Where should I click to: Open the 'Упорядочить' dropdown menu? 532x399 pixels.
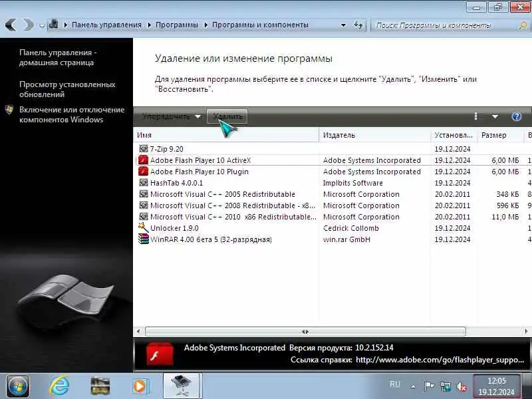tap(172, 116)
